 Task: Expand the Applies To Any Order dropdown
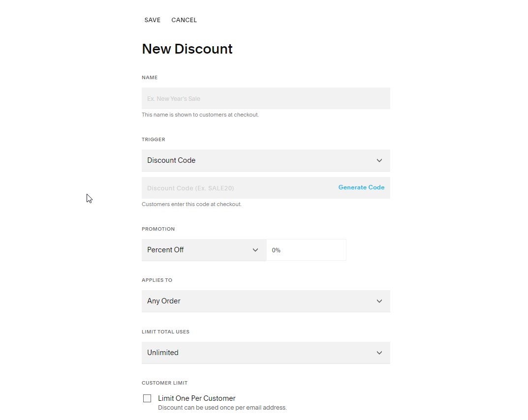pos(256,301)
